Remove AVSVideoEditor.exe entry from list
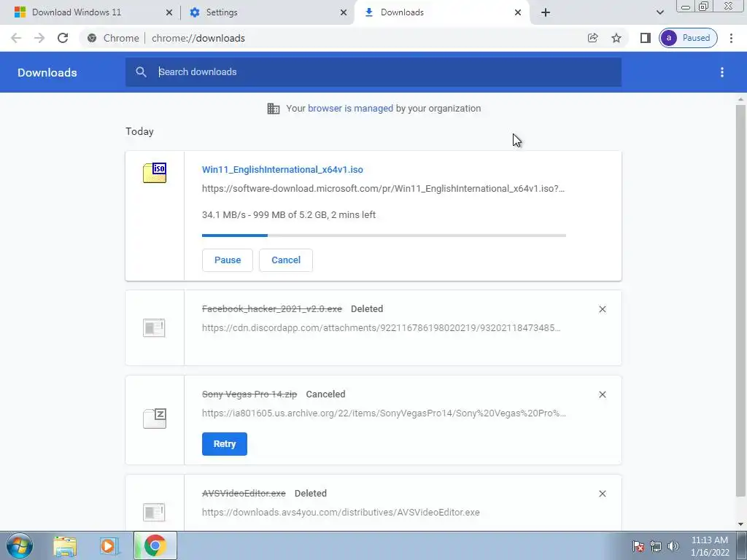The height and width of the screenshot is (560, 747). point(603,494)
